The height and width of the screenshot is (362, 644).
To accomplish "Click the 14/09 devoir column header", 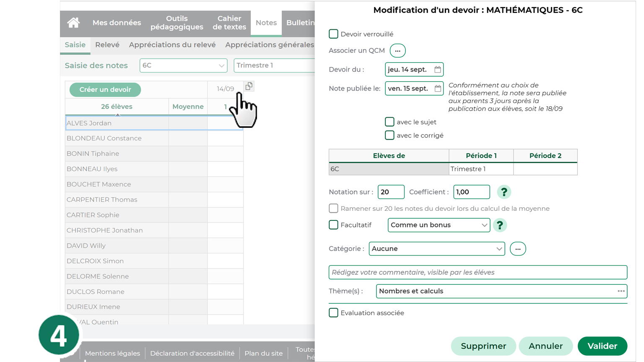I will pos(225,89).
